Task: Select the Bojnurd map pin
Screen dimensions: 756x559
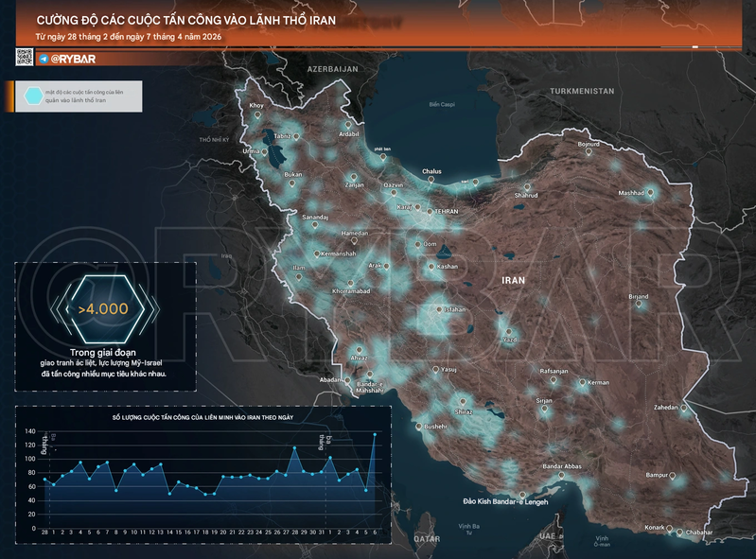Action: (x=589, y=152)
